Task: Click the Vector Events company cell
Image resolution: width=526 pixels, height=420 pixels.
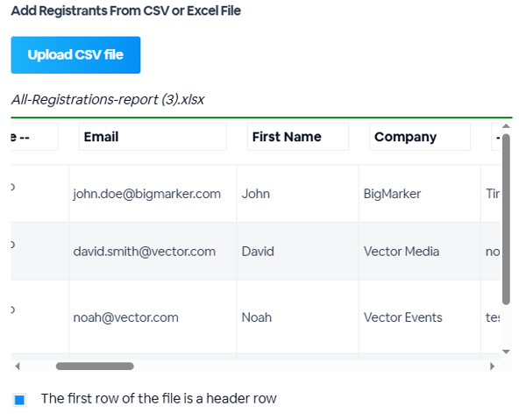Action: pos(402,317)
